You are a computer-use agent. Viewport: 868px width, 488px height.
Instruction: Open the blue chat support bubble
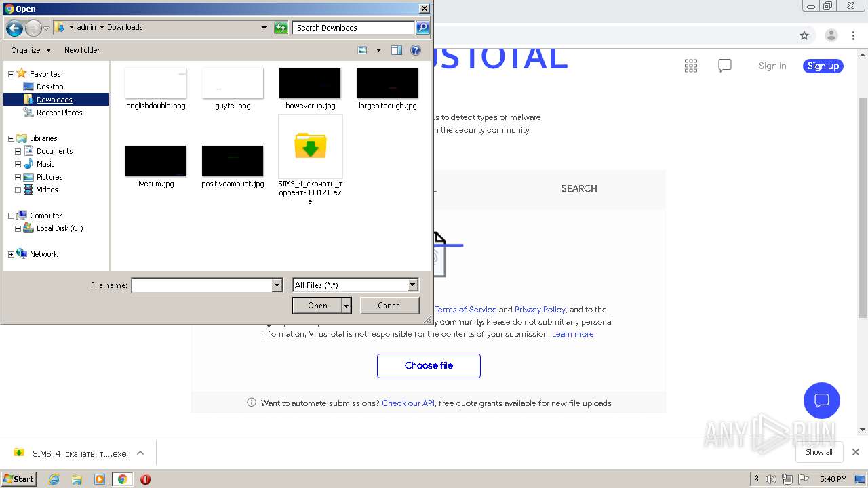click(822, 400)
